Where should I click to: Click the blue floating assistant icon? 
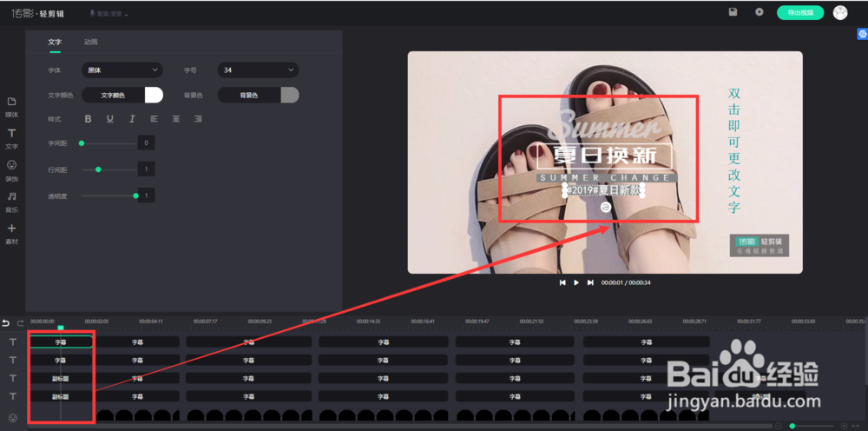coord(862,35)
